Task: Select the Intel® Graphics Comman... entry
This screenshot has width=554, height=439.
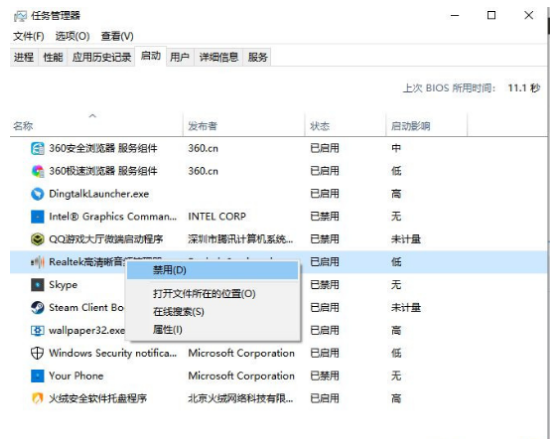Action: [113, 216]
